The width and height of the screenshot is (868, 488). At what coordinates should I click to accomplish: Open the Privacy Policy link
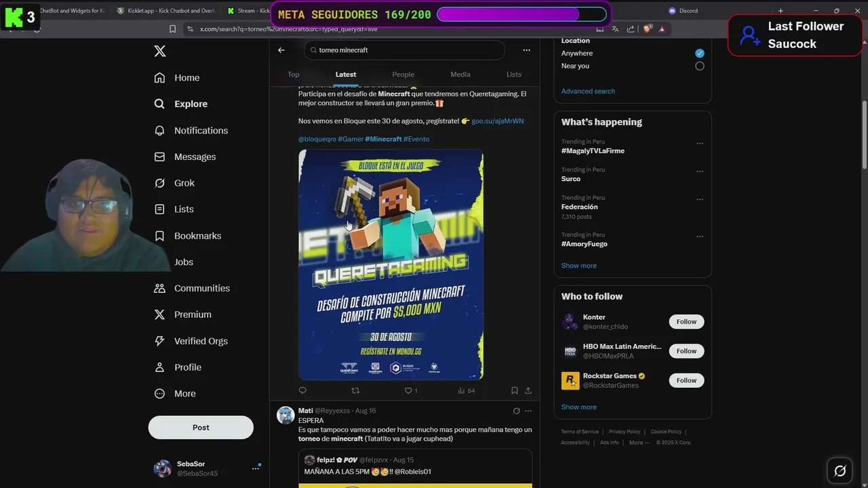click(625, 432)
